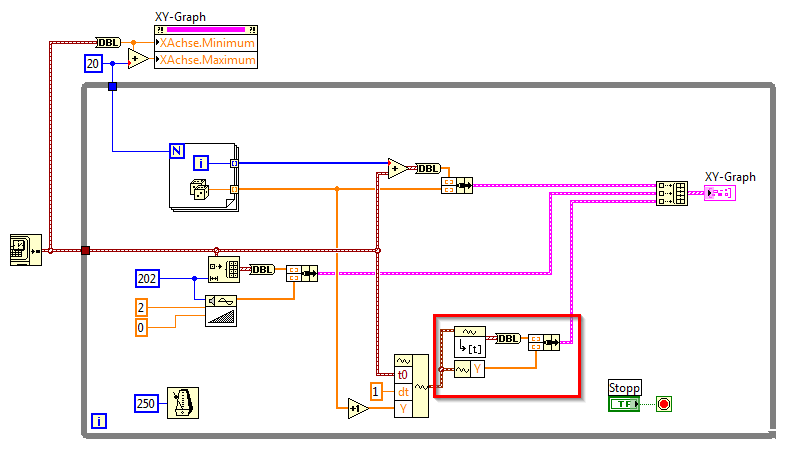Screen dimensions: 790x457
Task: Select the Build Array node near XY-Graph
Action: pyautogui.click(x=672, y=193)
